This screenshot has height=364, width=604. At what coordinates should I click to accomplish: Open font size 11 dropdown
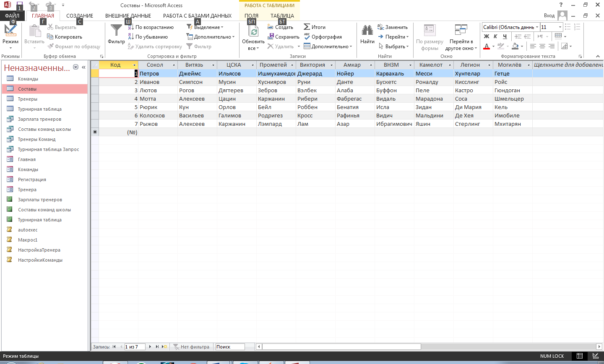tap(560, 27)
